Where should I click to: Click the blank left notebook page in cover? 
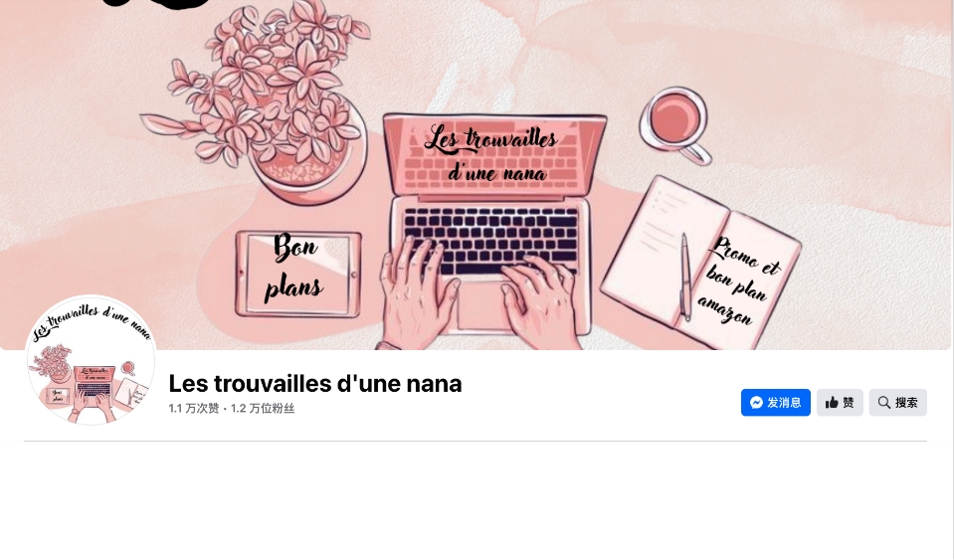[663, 250]
